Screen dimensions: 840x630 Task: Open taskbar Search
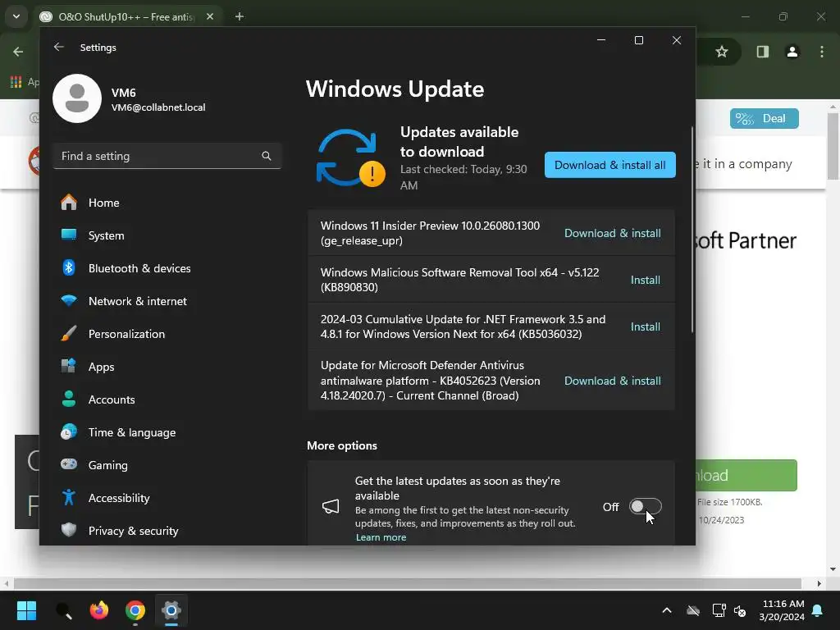64,610
